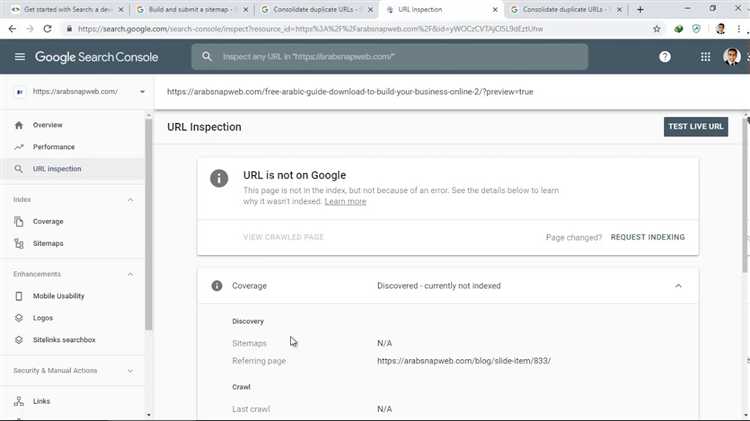Image resolution: width=750 pixels, height=421 pixels.
Task: Expand the Security & Manual Actions section
Action: tap(130, 371)
